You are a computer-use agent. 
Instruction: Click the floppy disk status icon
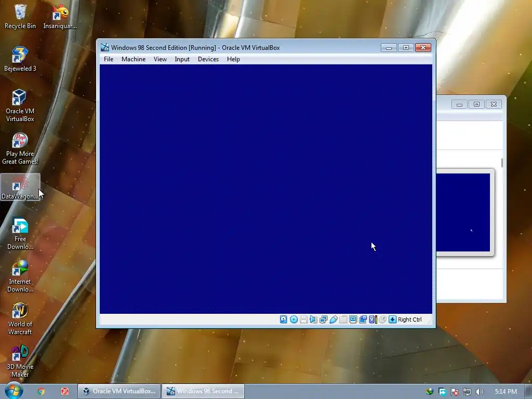coord(303,320)
